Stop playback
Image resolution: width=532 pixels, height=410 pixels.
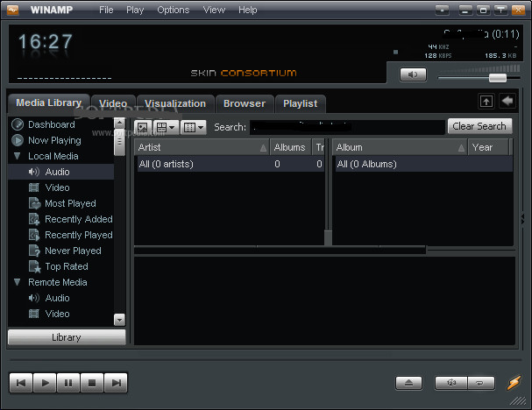92,383
